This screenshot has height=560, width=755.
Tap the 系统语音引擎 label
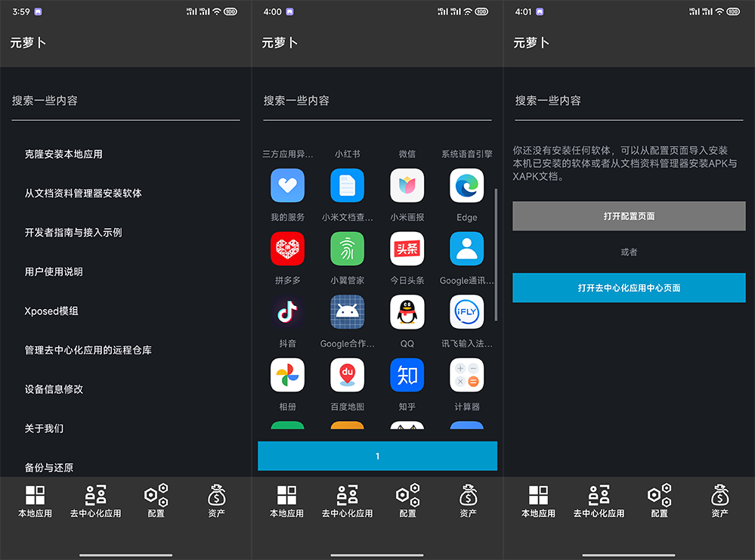click(466, 154)
